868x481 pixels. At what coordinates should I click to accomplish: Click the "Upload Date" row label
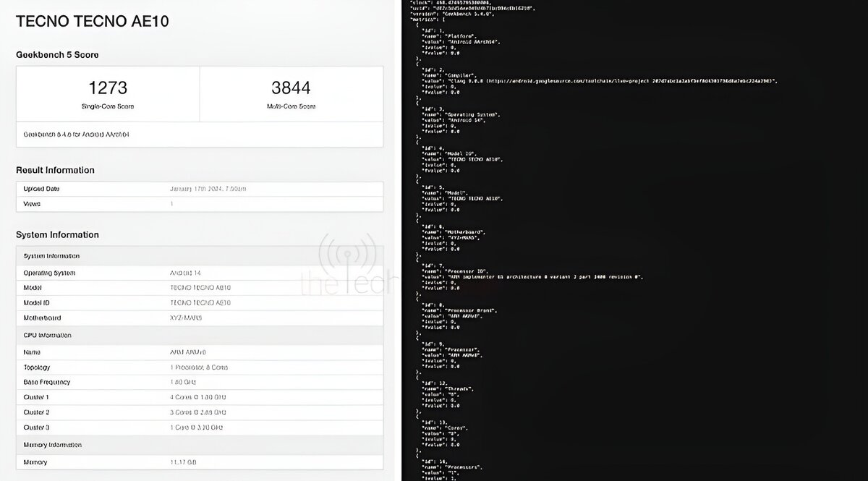(x=41, y=189)
